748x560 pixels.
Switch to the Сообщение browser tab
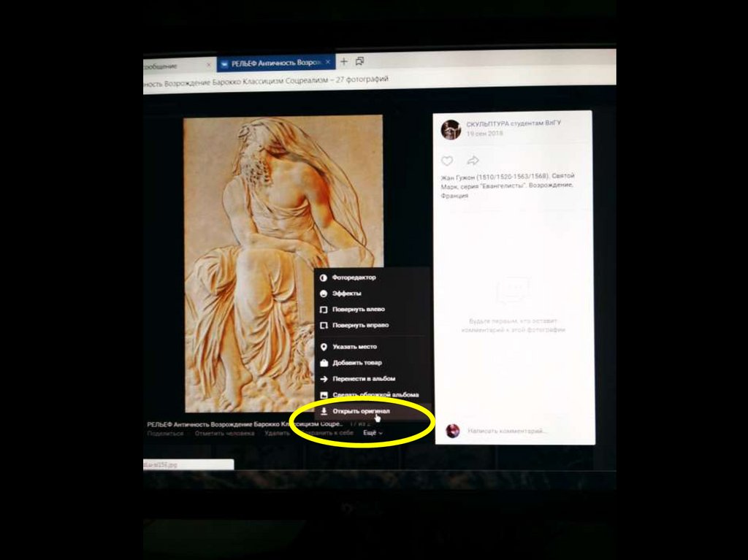tap(179, 66)
